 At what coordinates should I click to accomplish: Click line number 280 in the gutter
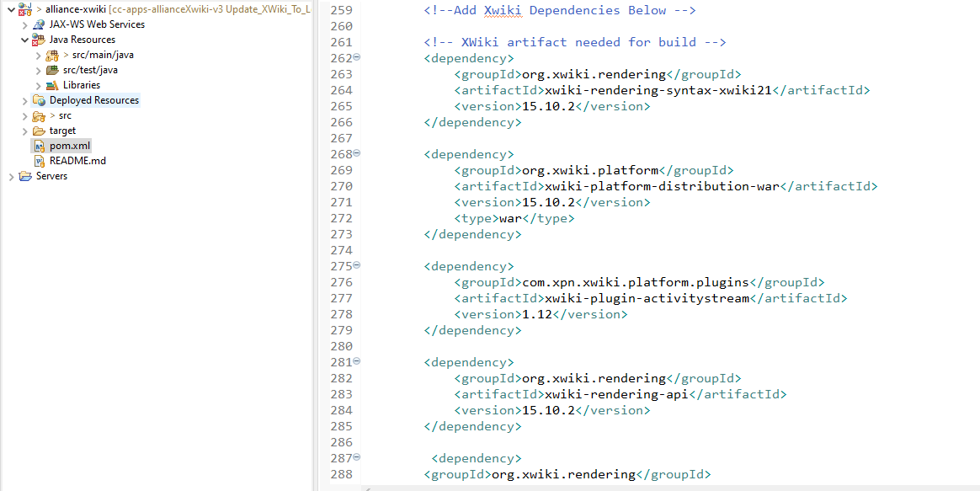coord(341,346)
